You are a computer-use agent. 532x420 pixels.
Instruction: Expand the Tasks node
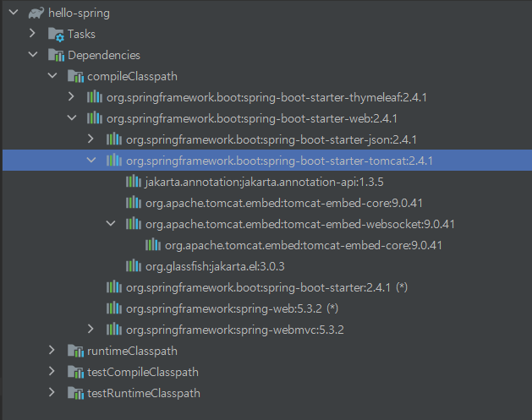tap(32, 33)
